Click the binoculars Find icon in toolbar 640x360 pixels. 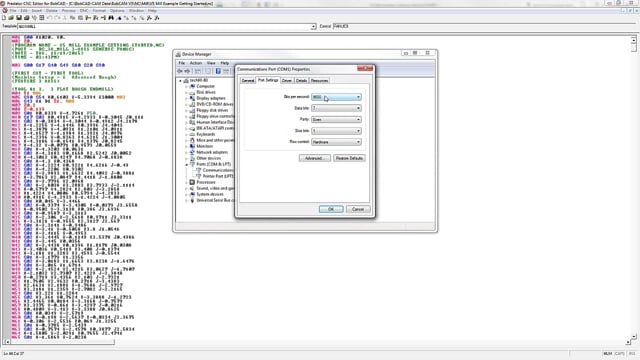click(111, 18)
